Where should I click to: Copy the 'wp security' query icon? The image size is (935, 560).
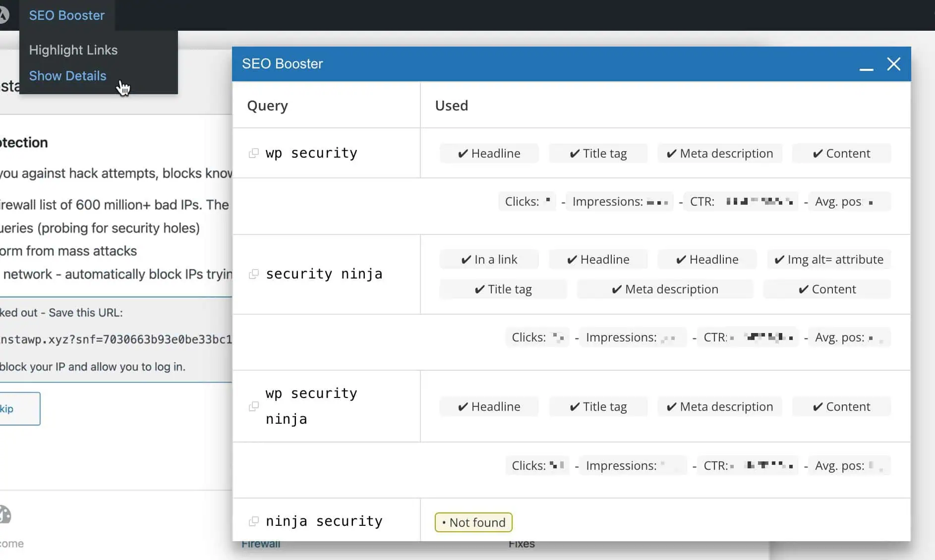click(253, 153)
